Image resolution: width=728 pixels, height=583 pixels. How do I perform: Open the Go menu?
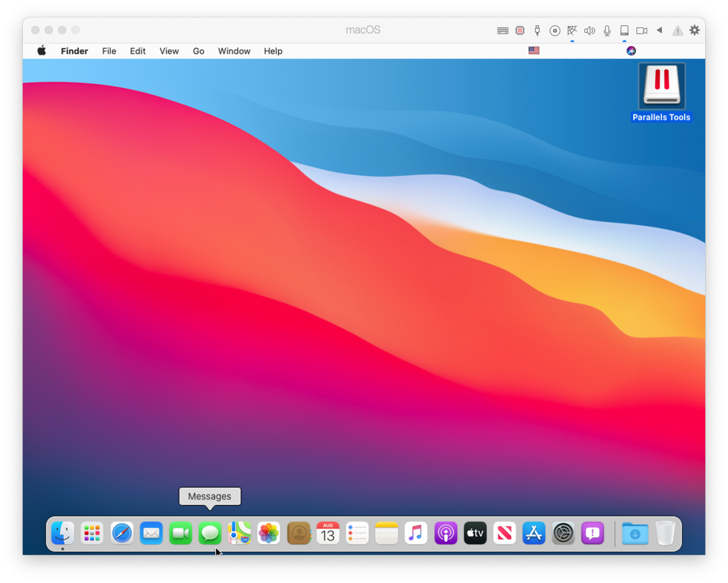[x=198, y=51]
